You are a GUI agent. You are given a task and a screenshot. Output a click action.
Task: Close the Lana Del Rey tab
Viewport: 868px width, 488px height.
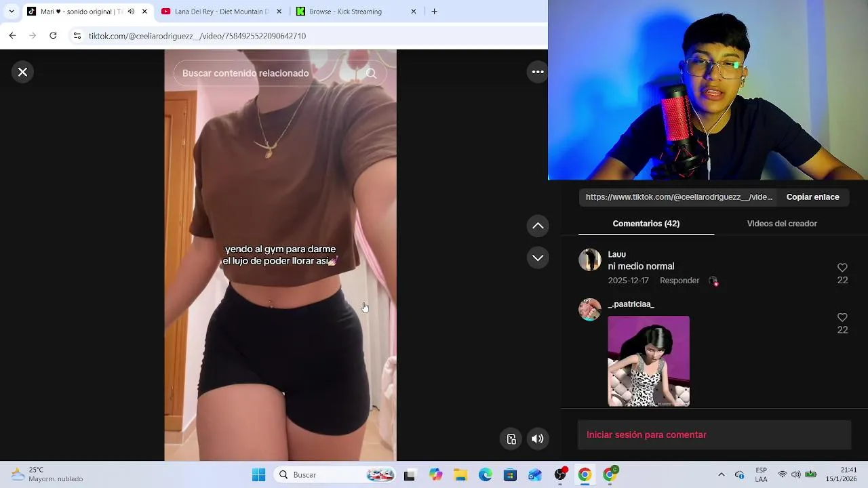click(x=279, y=12)
